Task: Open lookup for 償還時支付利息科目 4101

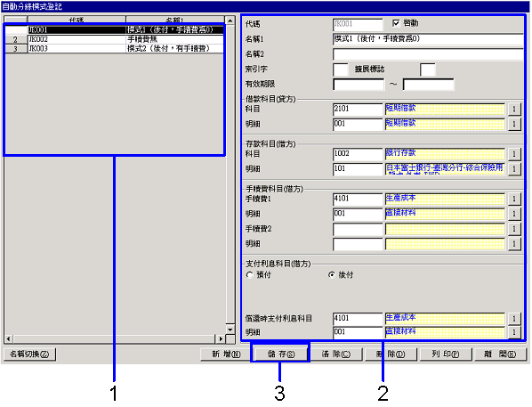Action: [x=514, y=319]
